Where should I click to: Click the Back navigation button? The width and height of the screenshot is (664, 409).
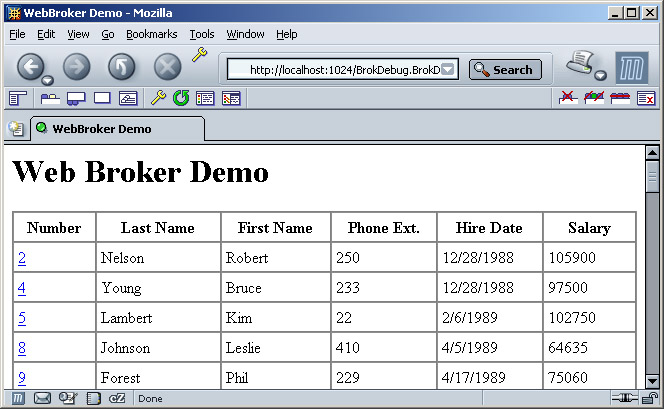[x=30, y=67]
